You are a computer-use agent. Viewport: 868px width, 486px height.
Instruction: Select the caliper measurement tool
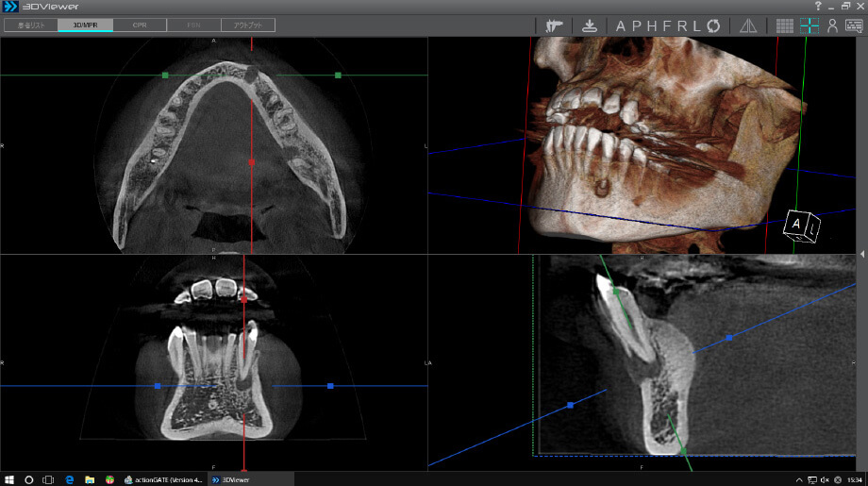554,25
